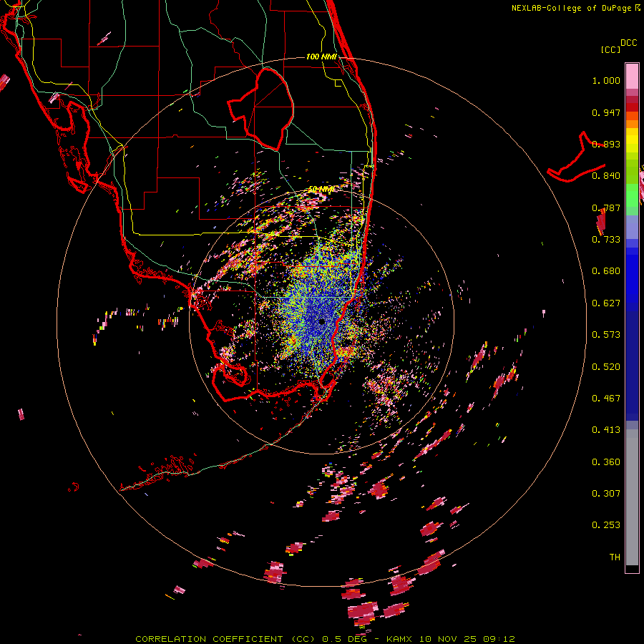Image resolution: width=644 pixels, height=644 pixels.
Task: Select the 0.467 scale value
Action: [x=606, y=399]
